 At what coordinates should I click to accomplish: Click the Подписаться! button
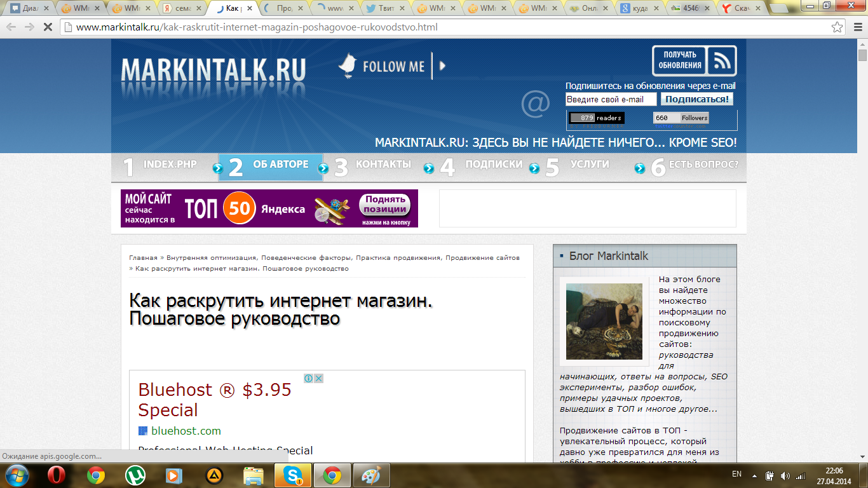697,99
